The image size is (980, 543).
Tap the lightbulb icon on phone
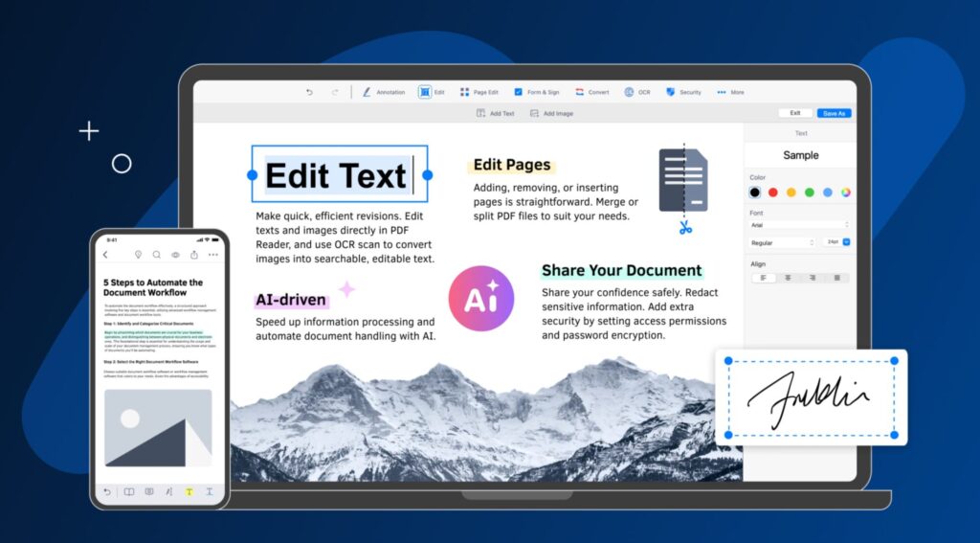(x=138, y=255)
